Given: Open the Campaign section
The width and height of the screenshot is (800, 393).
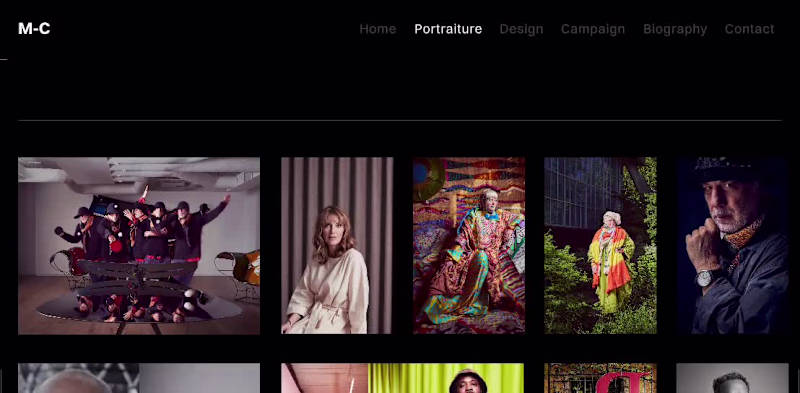Looking at the screenshot, I should 593,29.
